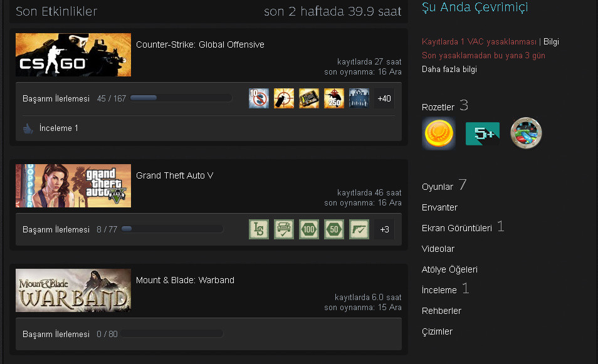Open the Grand Theft Auto V title link
The image size is (598, 364).
tap(175, 175)
